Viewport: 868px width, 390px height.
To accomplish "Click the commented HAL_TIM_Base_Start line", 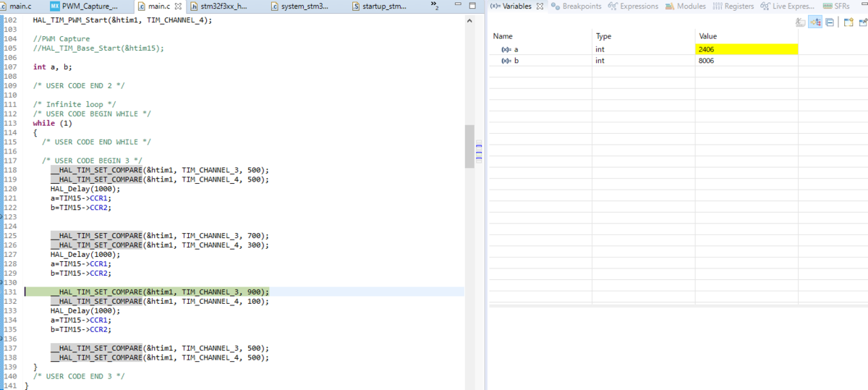I will click(98, 48).
